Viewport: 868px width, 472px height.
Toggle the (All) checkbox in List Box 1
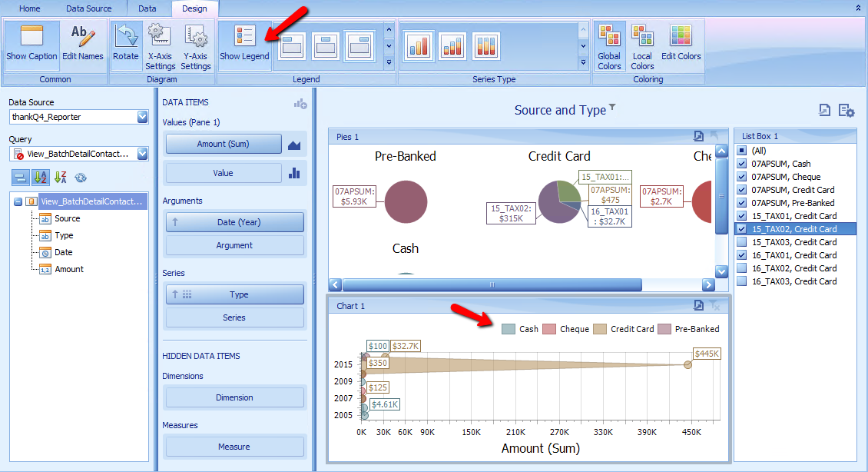pos(742,151)
